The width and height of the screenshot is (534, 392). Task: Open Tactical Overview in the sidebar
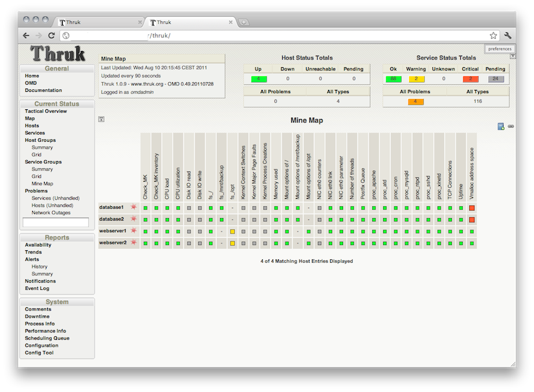46,111
